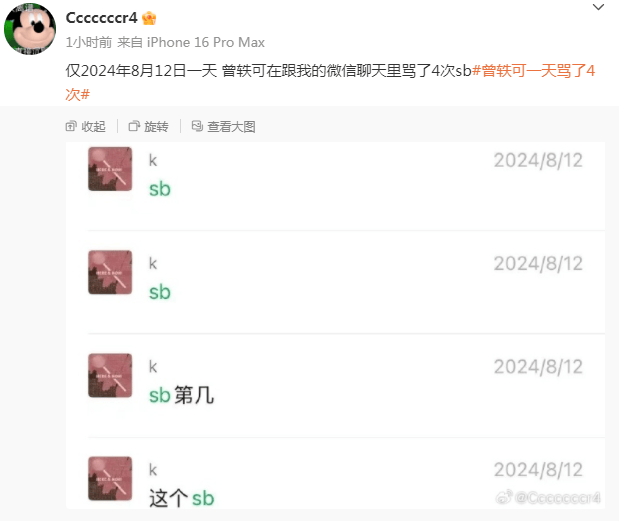This screenshot has height=521, width=619.
Task: Click the 来自 iPhone 16 Pro Max source
Action: [191, 42]
